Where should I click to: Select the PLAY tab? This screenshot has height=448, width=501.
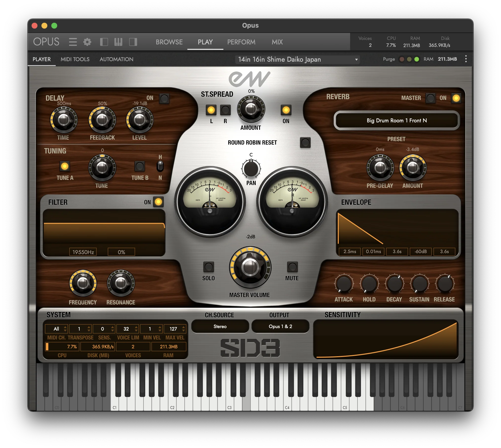tap(205, 42)
